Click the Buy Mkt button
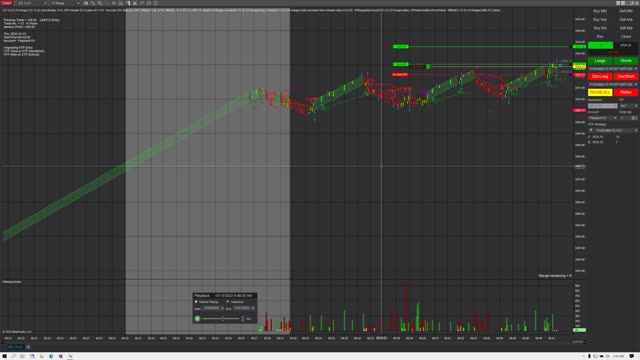Screen dimensions: 640x360 click(x=600, y=11)
